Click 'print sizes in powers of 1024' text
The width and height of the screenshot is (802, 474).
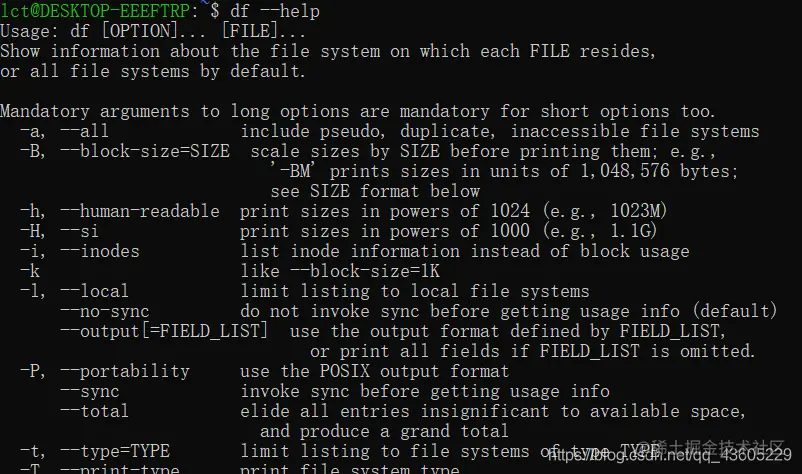(x=453, y=211)
